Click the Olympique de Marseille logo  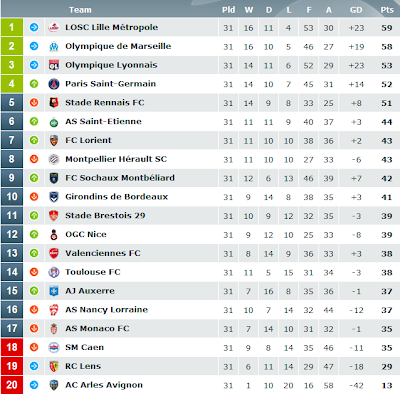[x=54, y=46]
